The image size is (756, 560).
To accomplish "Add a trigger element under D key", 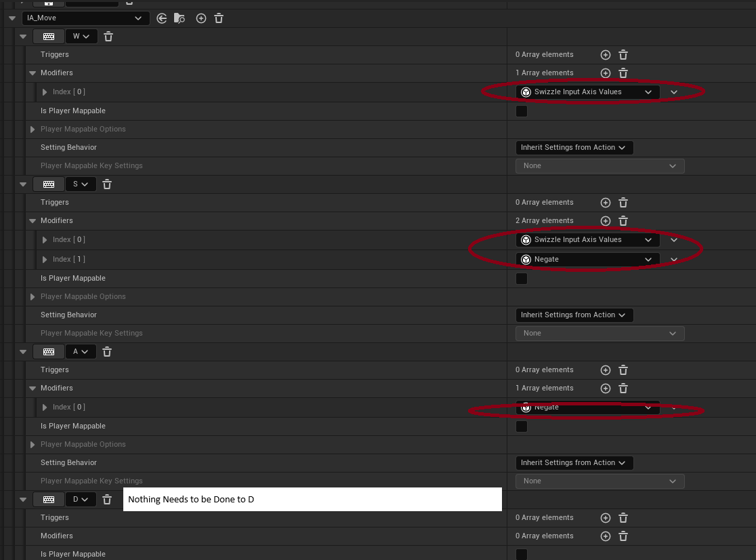I will pyautogui.click(x=606, y=517).
